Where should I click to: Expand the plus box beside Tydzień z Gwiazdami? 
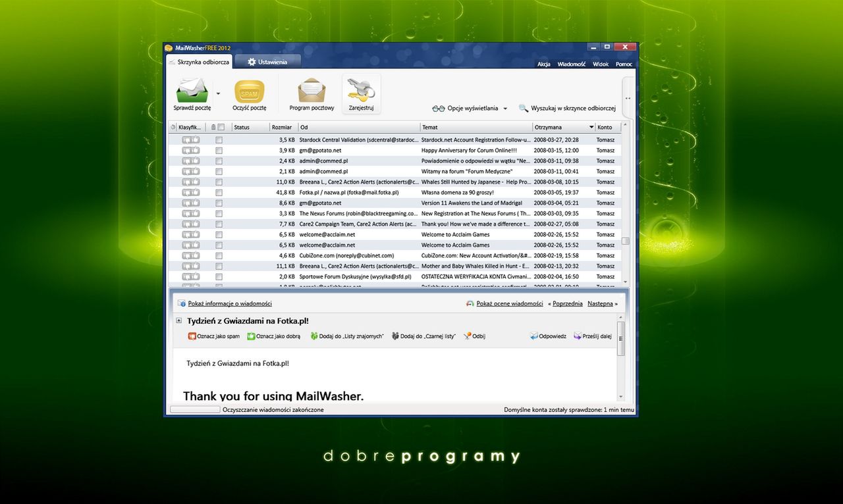179,321
